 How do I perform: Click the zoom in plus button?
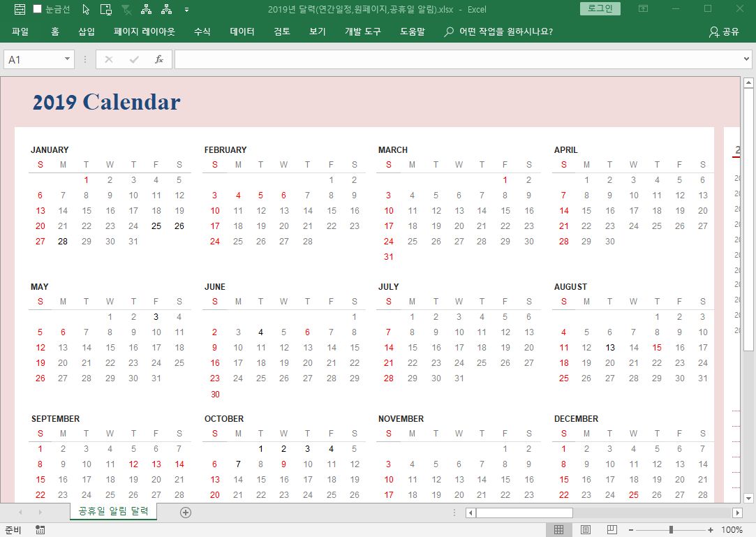tap(710, 530)
